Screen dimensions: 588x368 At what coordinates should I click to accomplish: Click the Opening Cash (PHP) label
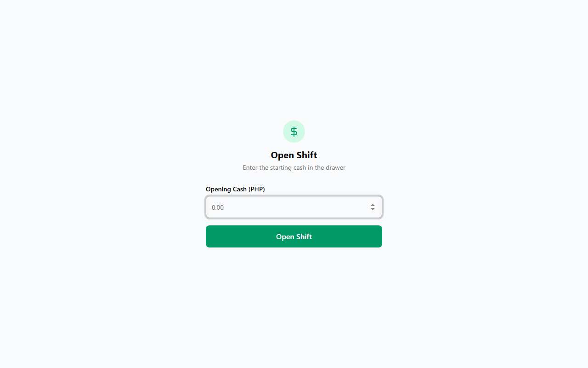click(235, 189)
